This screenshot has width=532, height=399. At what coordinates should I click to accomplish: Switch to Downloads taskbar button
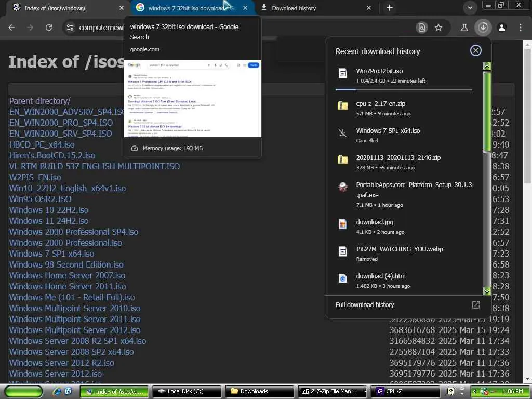point(260,392)
